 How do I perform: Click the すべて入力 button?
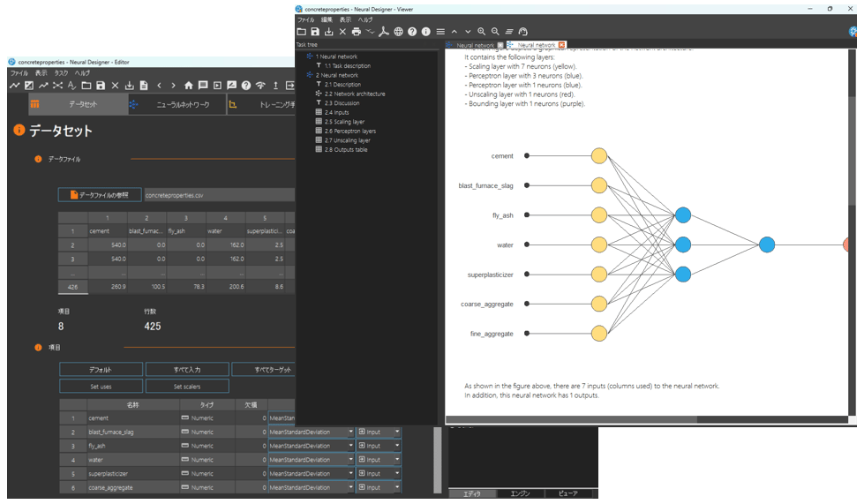[x=187, y=369]
